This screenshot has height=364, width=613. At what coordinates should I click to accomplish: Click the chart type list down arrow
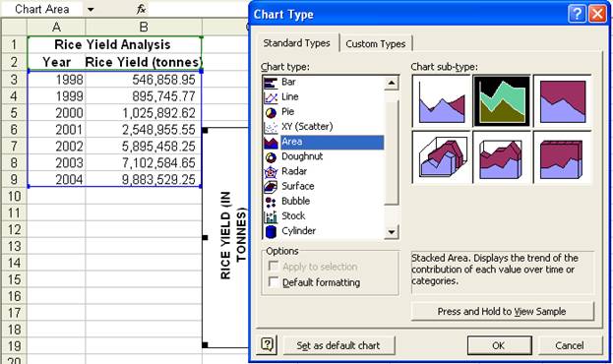391,232
